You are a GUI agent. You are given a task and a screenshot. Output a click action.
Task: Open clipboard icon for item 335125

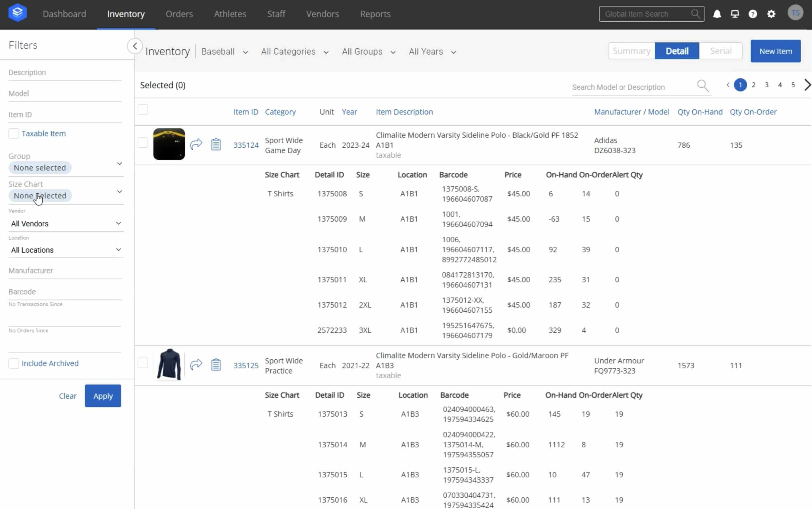tap(216, 365)
